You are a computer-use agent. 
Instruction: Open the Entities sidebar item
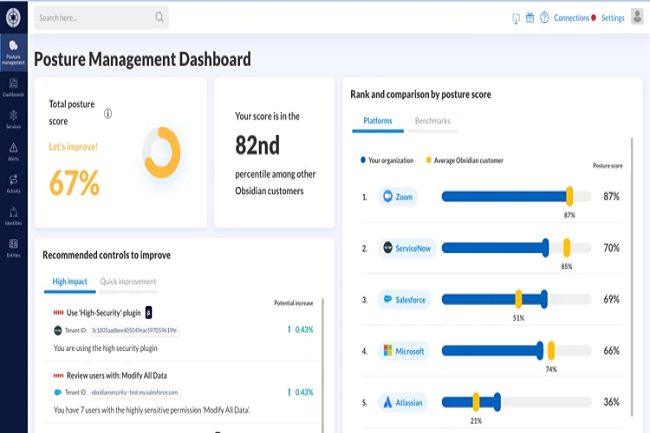pyautogui.click(x=13, y=246)
